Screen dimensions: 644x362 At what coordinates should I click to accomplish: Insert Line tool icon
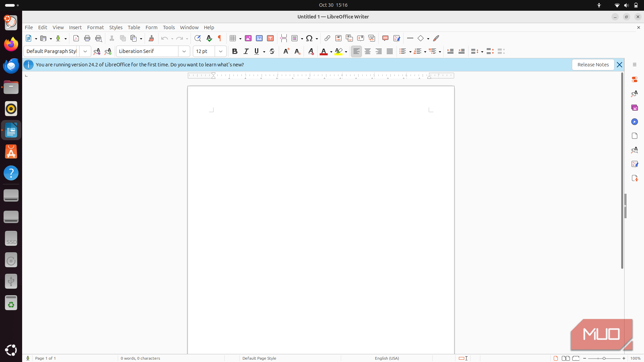[x=410, y=38]
